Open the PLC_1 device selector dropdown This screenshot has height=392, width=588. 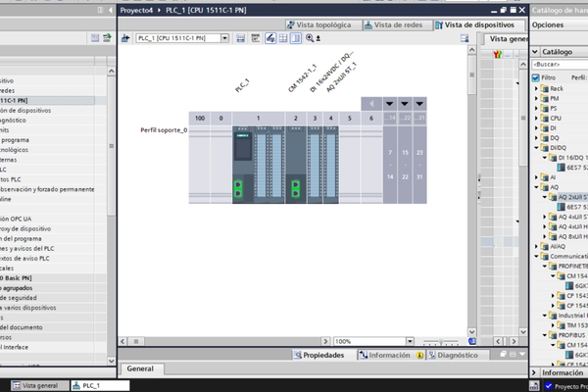[224, 38]
